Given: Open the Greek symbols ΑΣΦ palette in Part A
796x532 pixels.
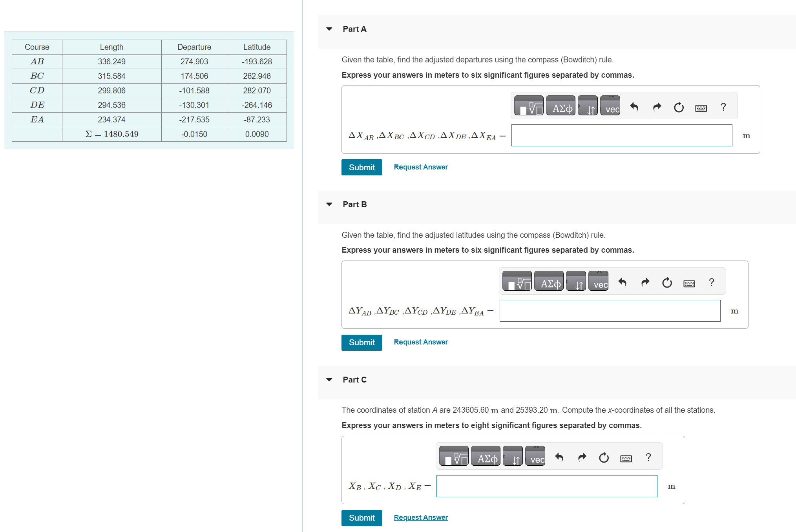Looking at the screenshot, I should click(x=560, y=105).
